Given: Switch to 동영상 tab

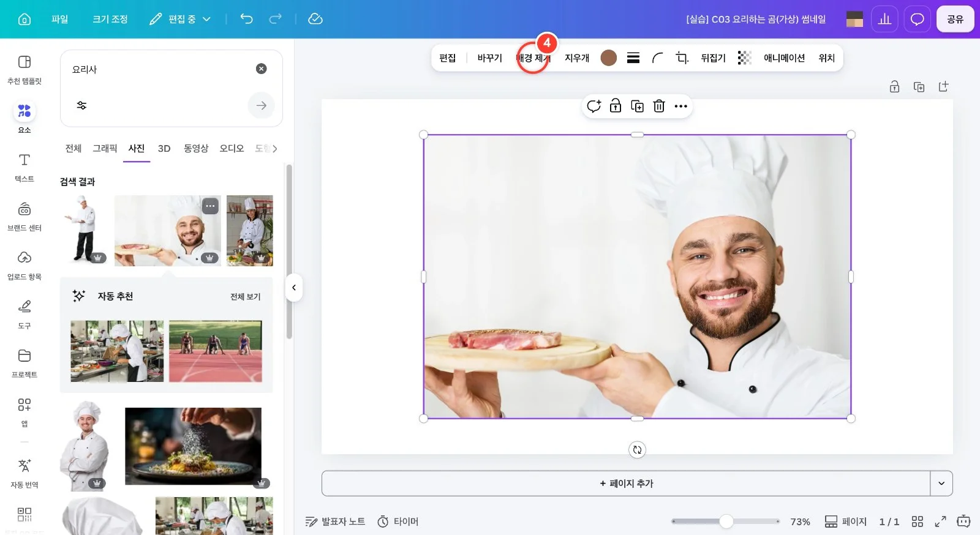Looking at the screenshot, I should click(x=196, y=148).
